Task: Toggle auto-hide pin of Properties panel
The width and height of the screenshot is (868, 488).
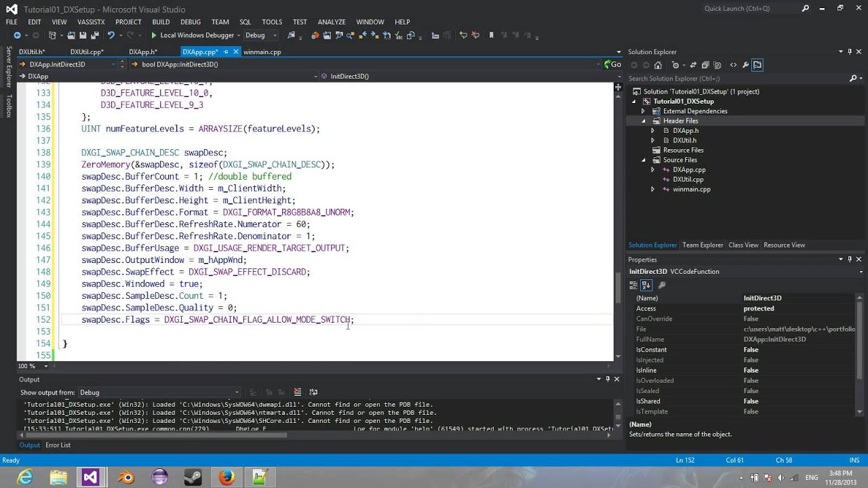Action: (850, 259)
